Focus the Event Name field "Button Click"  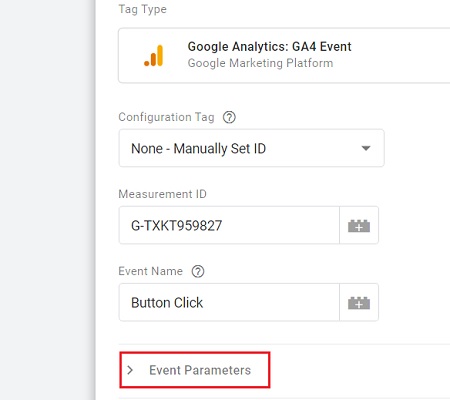pyautogui.click(x=229, y=303)
